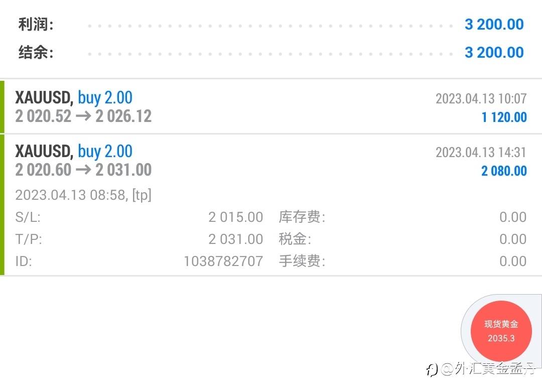This screenshot has width=542, height=392.
Task: Select the 2023.04.13 14:31 close timestamp
Action: pyautogui.click(x=481, y=152)
